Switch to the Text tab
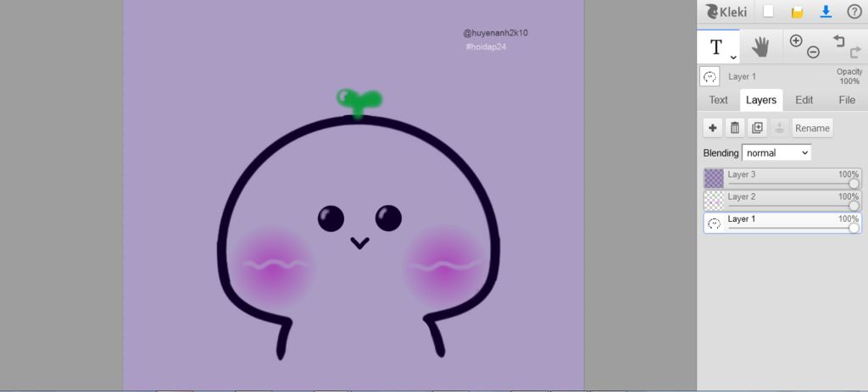Viewport: 868px width, 392px height. click(x=719, y=100)
